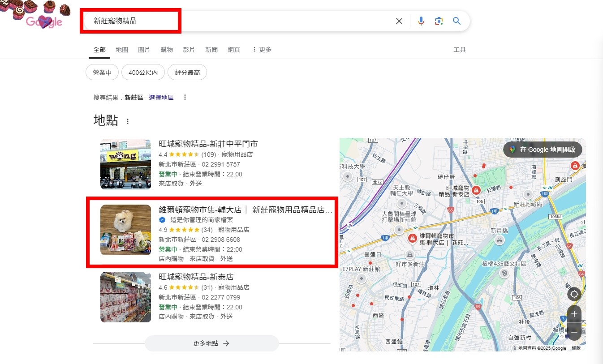Start voice search with the microphone icon
The image size is (603, 364).
point(421,21)
